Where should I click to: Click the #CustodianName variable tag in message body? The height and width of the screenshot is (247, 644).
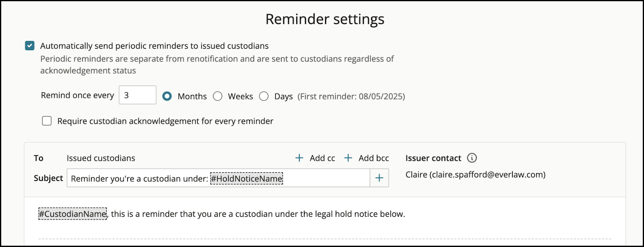pos(73,214)
